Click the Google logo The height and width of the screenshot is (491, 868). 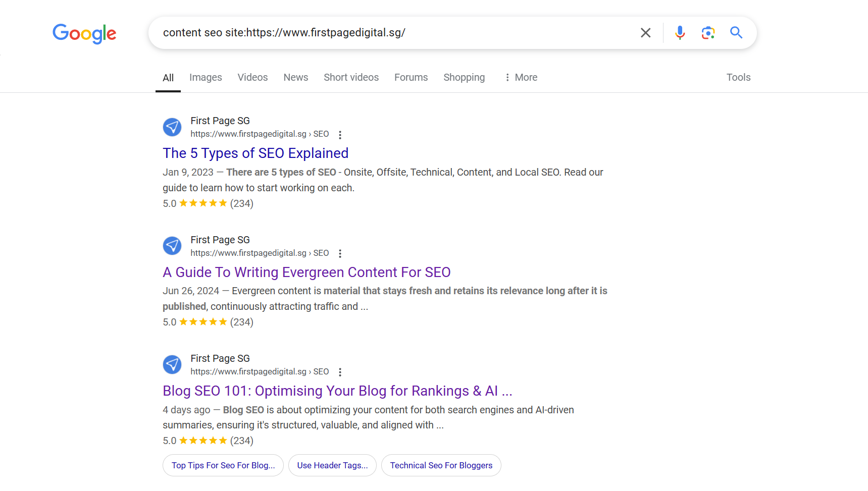click(x=84, y=34)
